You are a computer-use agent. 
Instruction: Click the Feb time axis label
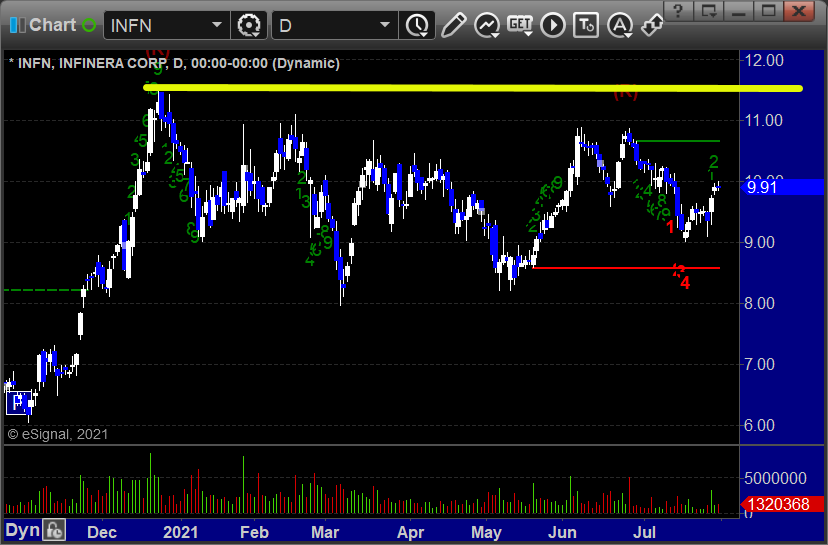255,532
